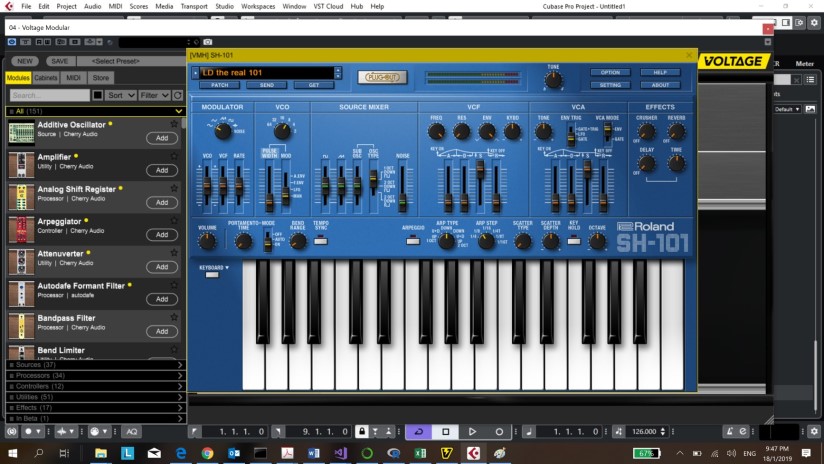824x464 pixels.
Task: Click the Cubase icon on taskbar
Action: click(473, 452)
